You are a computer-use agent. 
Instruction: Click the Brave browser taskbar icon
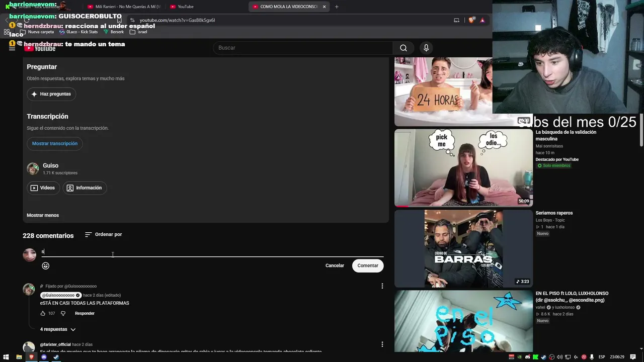pyautogui.click(x=32, y=357)
